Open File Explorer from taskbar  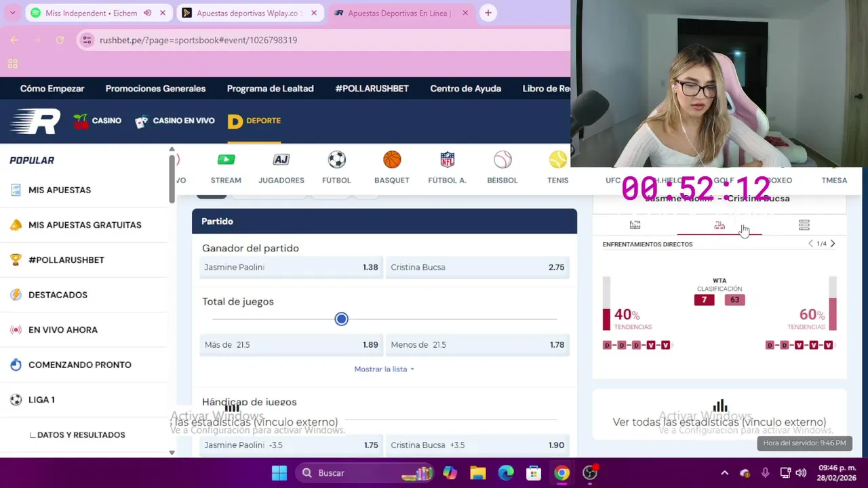pyautogui.click(x=478, y=473)
